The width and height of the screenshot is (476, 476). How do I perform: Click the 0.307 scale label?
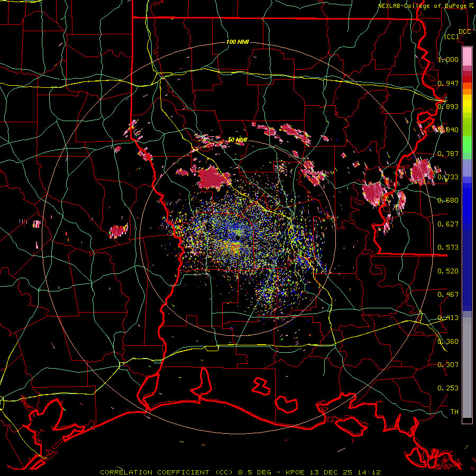448,364
